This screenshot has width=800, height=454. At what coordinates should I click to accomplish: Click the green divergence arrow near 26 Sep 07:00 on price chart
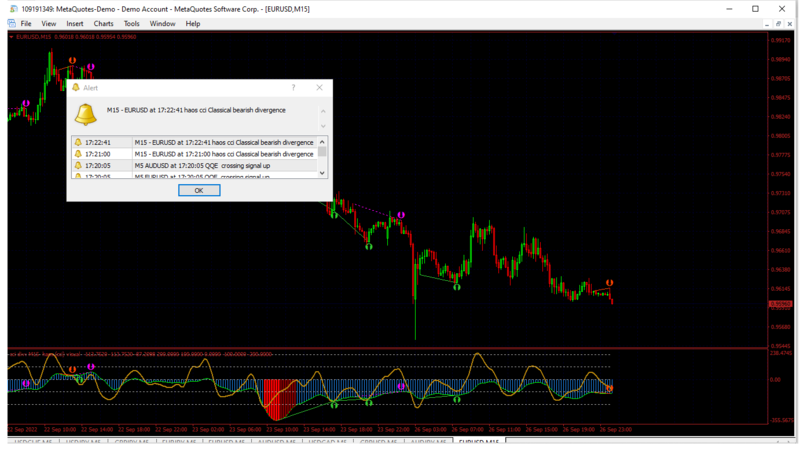457,287
